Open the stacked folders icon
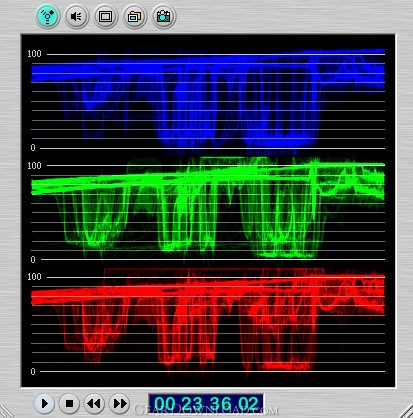Image resolution: width=413 pixels, height=418 pixels. click(134, 16)
